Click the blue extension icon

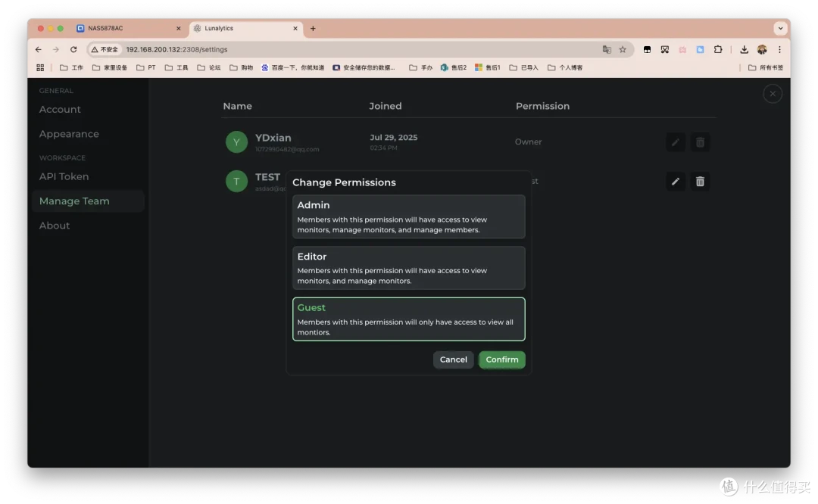coord(700,49)
